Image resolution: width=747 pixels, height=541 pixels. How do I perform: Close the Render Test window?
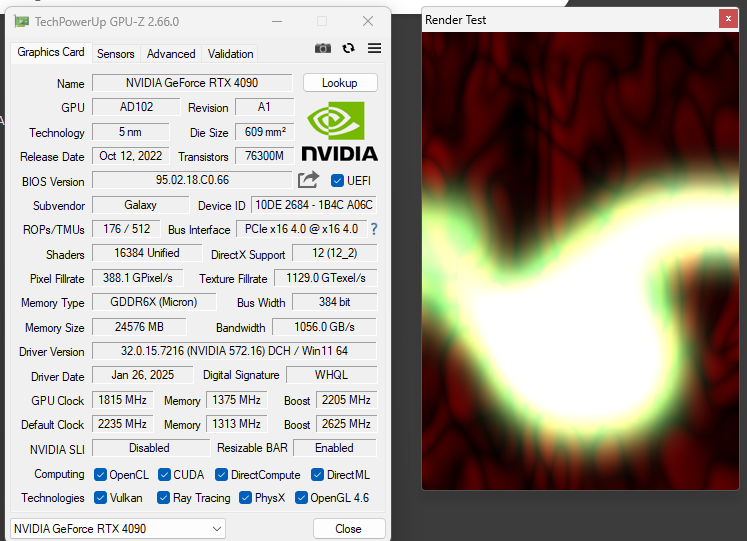728,19
